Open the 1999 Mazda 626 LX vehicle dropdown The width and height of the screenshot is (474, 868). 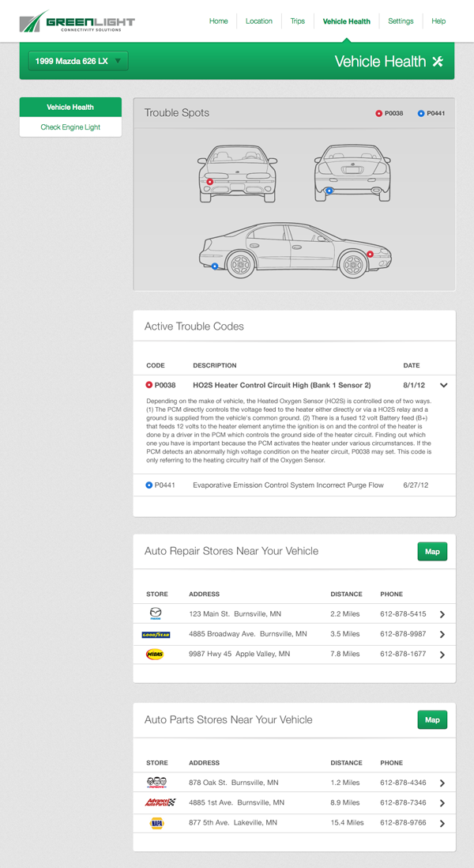[78, 62]
